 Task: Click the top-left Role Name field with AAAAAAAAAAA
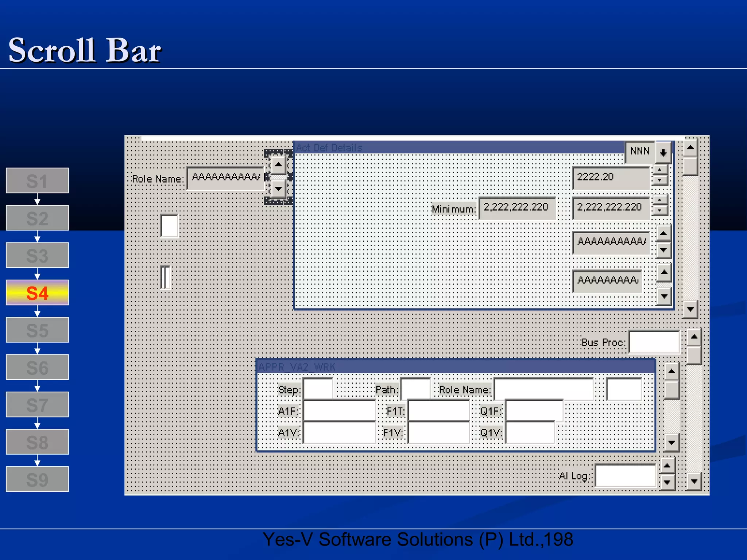[225, 178]
